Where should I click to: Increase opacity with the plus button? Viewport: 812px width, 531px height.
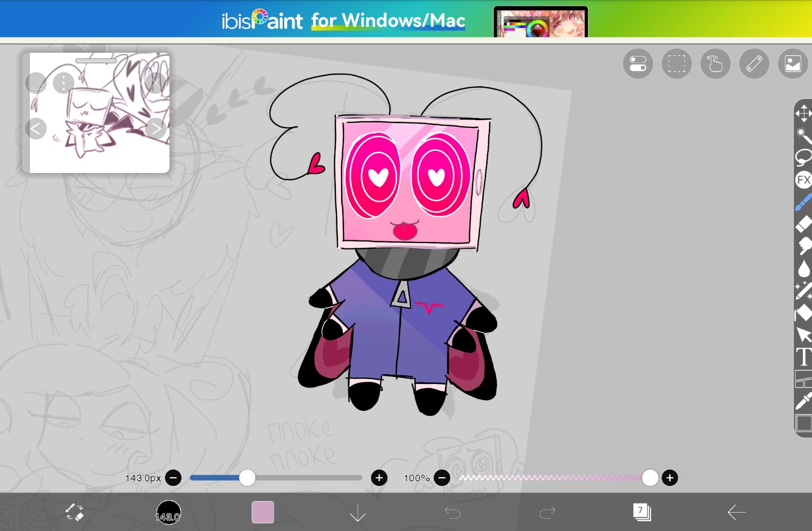pyautogui.click(x=670, y=478)
